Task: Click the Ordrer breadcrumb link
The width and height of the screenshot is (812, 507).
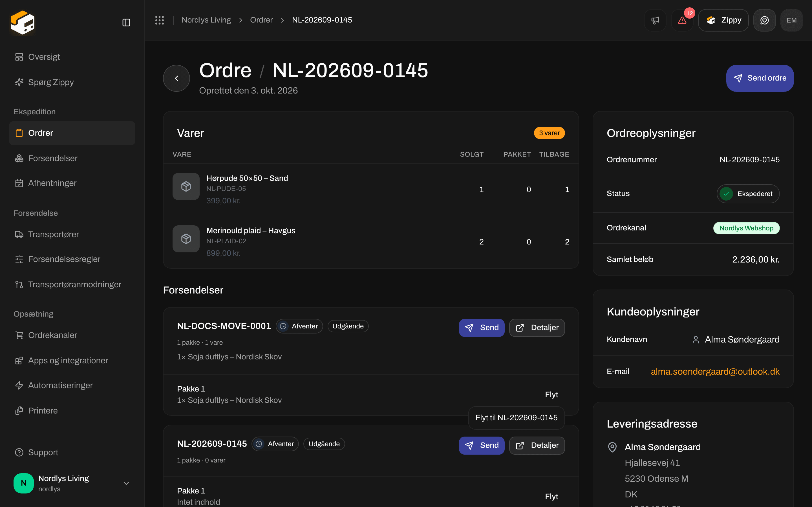Action: click(261, 20)
